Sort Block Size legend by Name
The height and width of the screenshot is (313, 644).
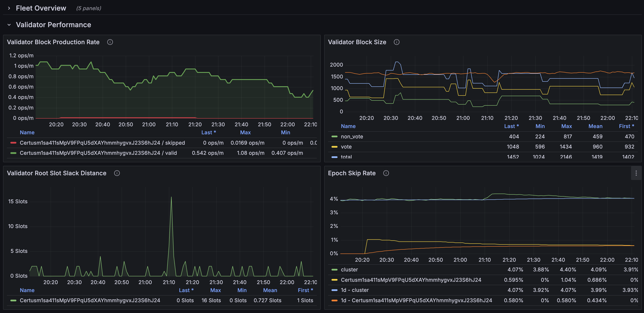click(x=348, y=126)
